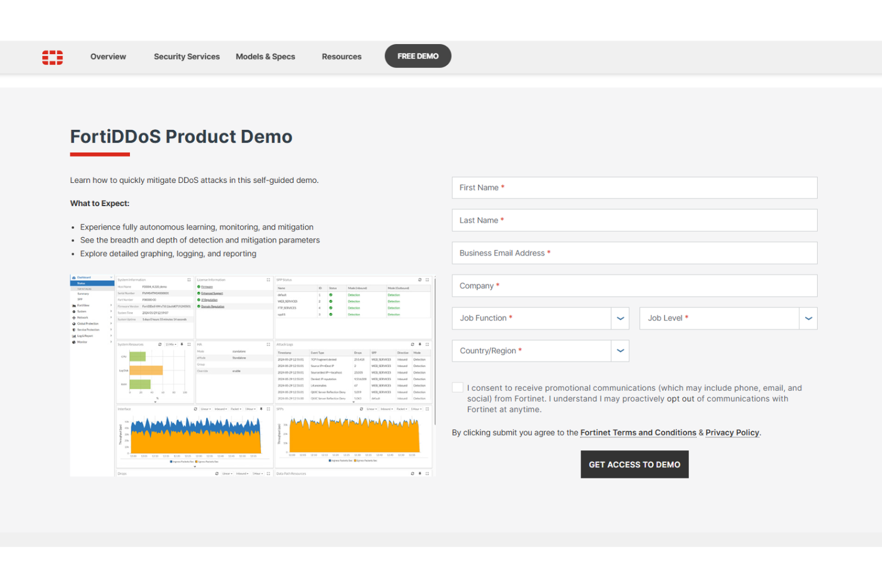882x588 pixels.
Task: Click 'Explore detailed graphing, logging, and reporting' text
Action: (x=168, y=253)
